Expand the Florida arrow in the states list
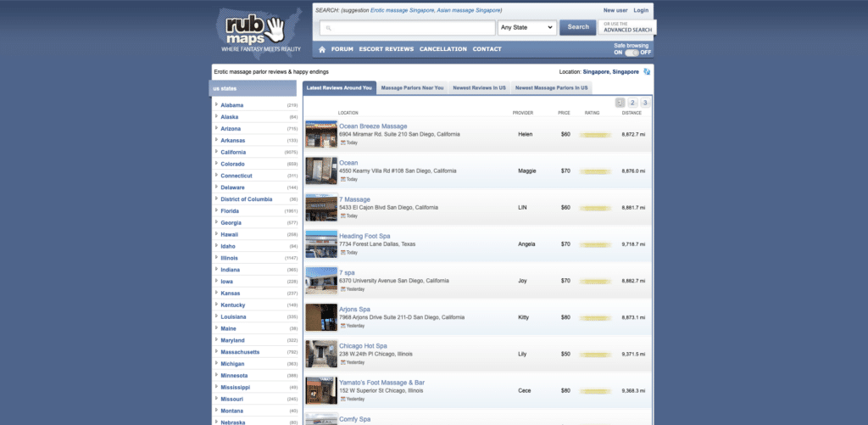This screenshot has height=425, width=868. (216, 210)
